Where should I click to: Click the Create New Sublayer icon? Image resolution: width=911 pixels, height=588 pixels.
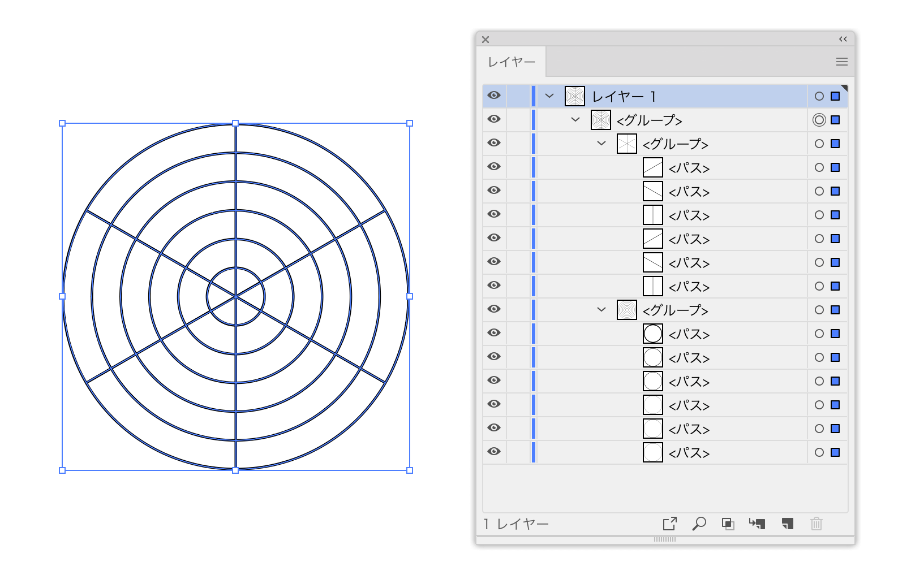[x=757, y=524]
